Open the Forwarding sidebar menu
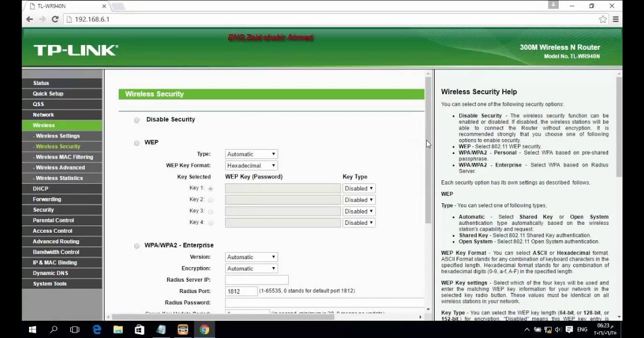 (x=62, y=199)
